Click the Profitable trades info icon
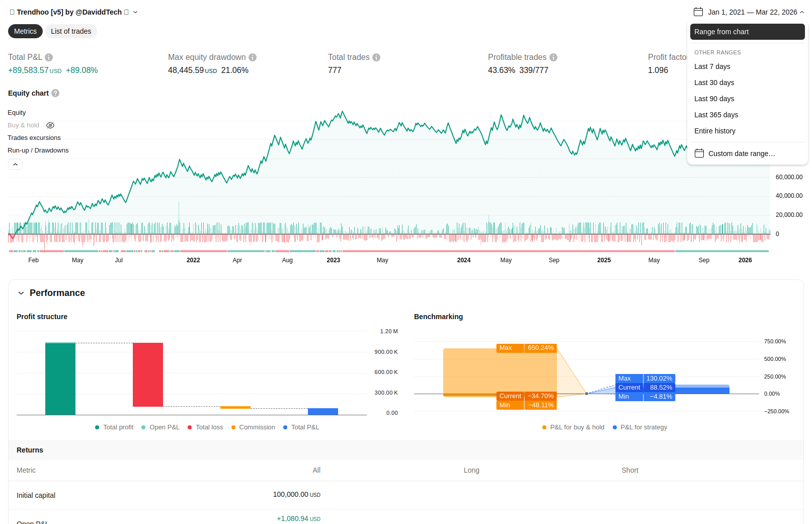This screenshot has height=524, width=812. tap(553, 57)
